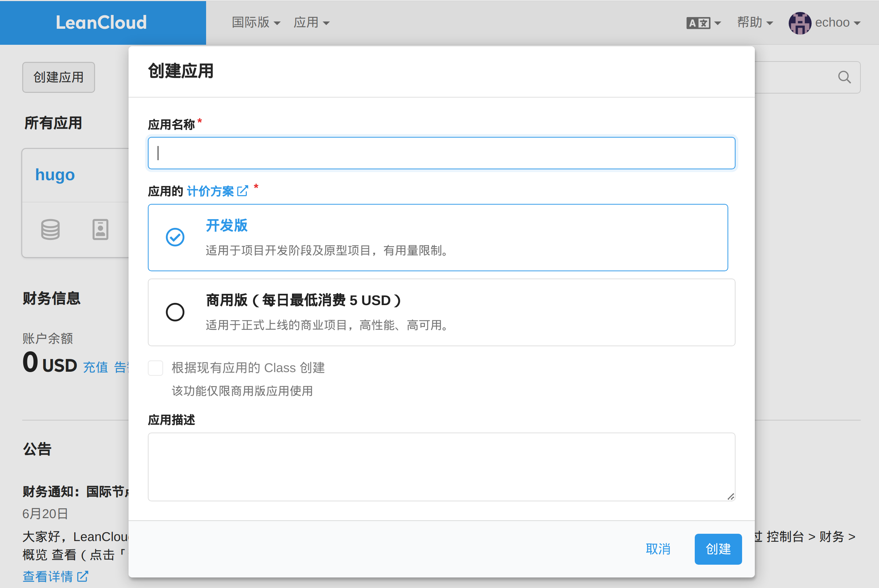The height and width of the screenshot is (588, 879).
Task: Click 取消 to cancel dialog
Action: (x=658, y=549)
